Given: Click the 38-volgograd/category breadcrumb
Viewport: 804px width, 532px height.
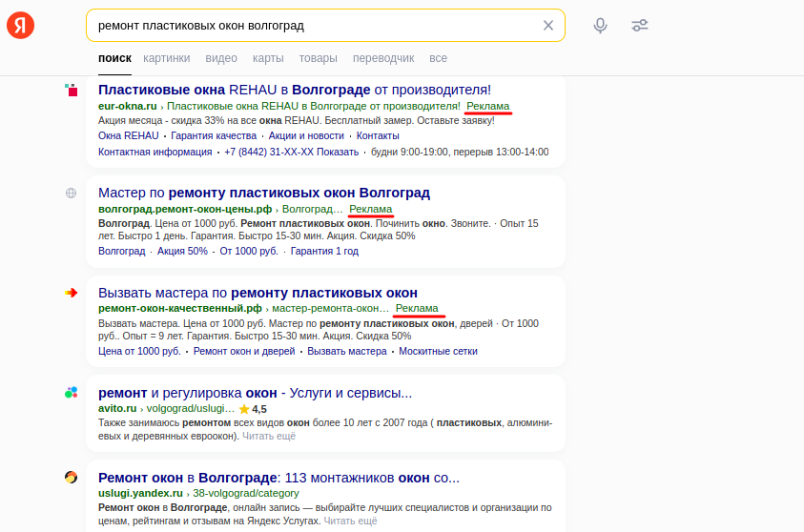Looking at the screenshot, I should point(246,493).
